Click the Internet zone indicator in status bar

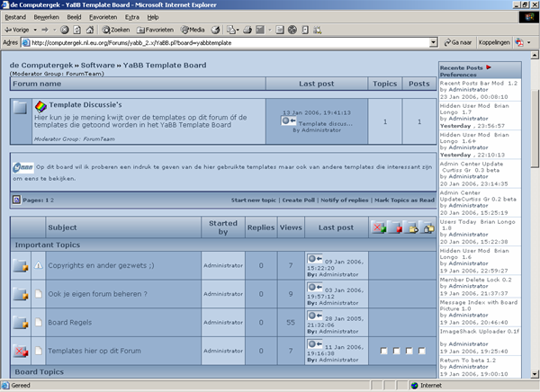pos(427,386)
